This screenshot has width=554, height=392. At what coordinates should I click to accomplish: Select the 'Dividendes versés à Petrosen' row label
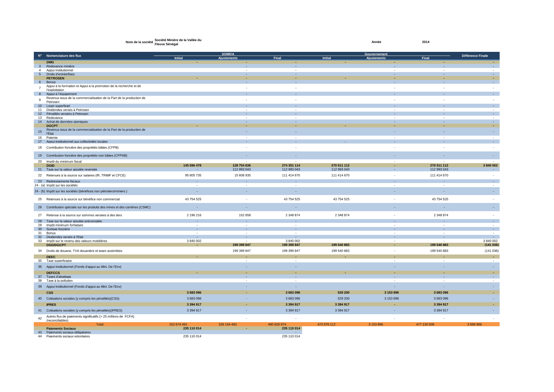tap(68, 110)
